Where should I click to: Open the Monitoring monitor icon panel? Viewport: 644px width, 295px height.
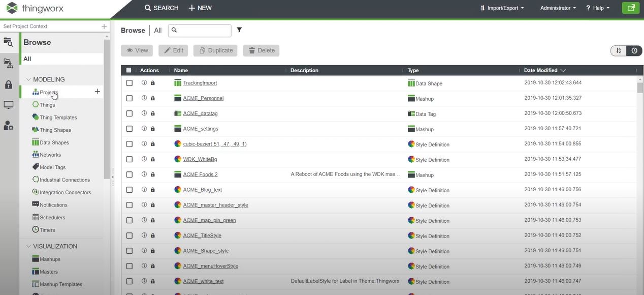coord(8,104)
